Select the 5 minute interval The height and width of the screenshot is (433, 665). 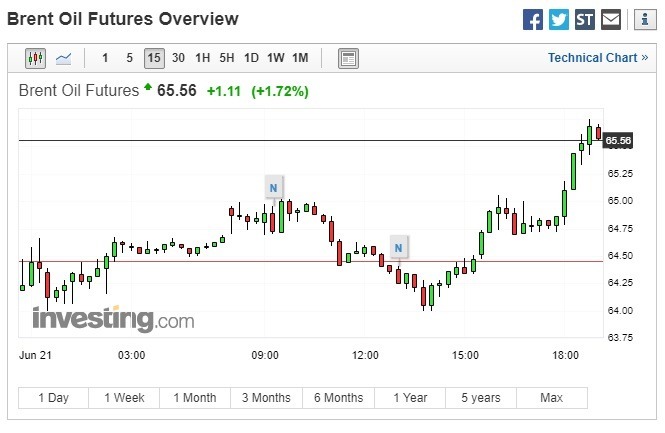tap(129, 58)
